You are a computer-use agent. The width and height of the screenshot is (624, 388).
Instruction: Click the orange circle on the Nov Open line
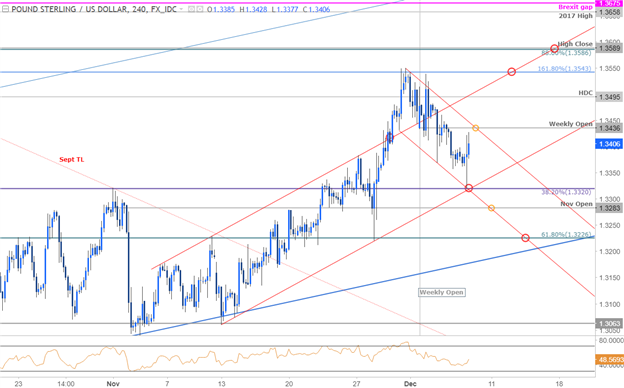(491, 208)
